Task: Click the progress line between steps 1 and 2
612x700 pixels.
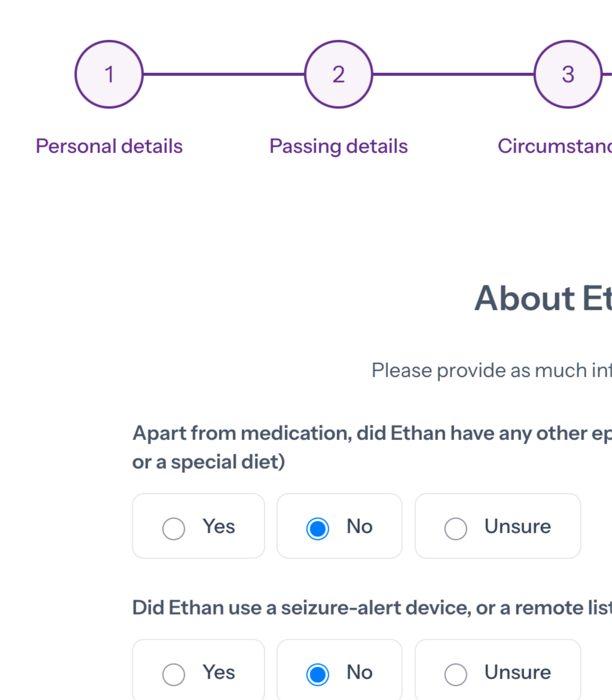Action: 224,74
